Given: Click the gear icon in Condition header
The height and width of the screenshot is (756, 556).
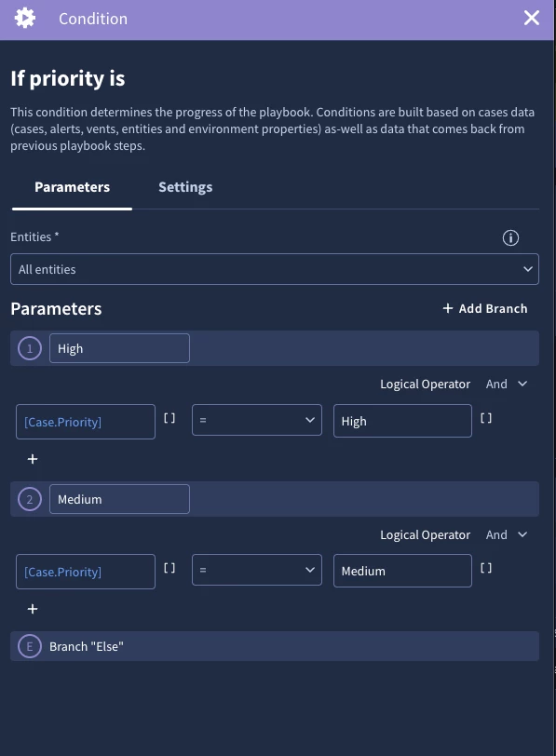Looking at the screenshot, I should pyautogui.click(x=25, y=19).
